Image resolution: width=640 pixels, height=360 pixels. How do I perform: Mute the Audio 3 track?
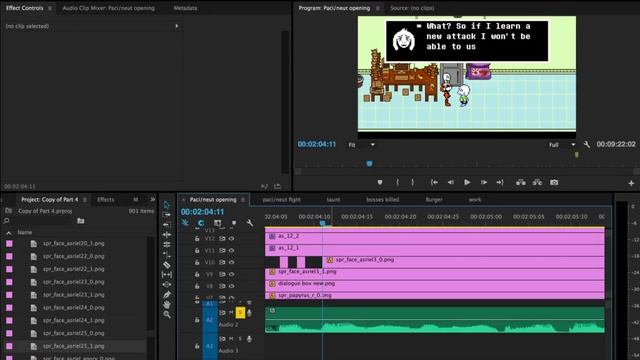231,339
